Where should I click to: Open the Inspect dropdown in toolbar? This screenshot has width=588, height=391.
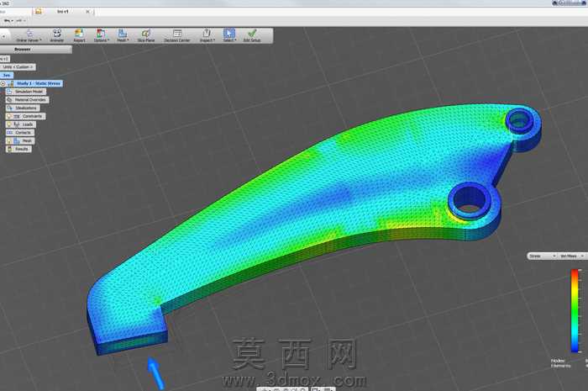(207, 35)
